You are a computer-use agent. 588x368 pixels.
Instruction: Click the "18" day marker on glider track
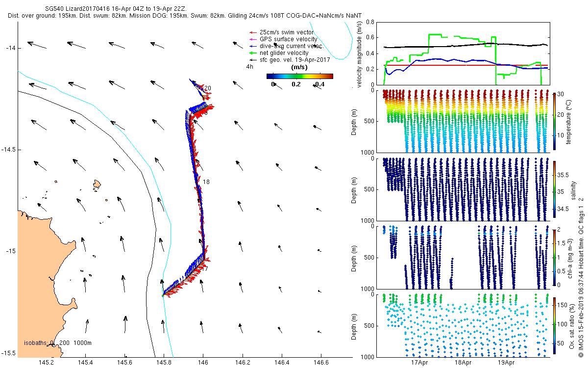tap(206, 182)
